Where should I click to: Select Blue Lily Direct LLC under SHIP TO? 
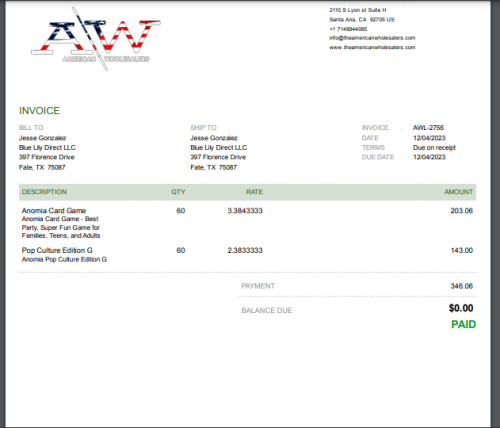(219, 148)
